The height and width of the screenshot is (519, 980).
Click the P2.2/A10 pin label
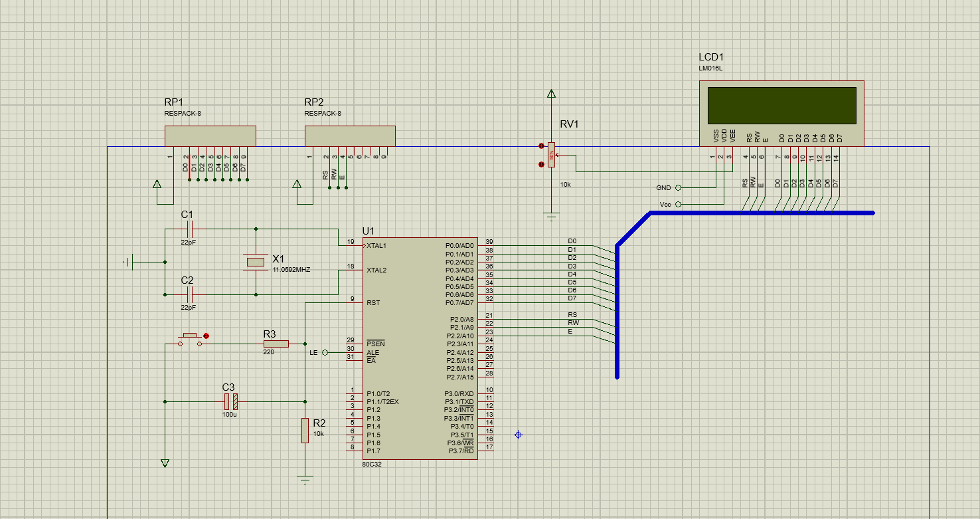tap(460, 336)
